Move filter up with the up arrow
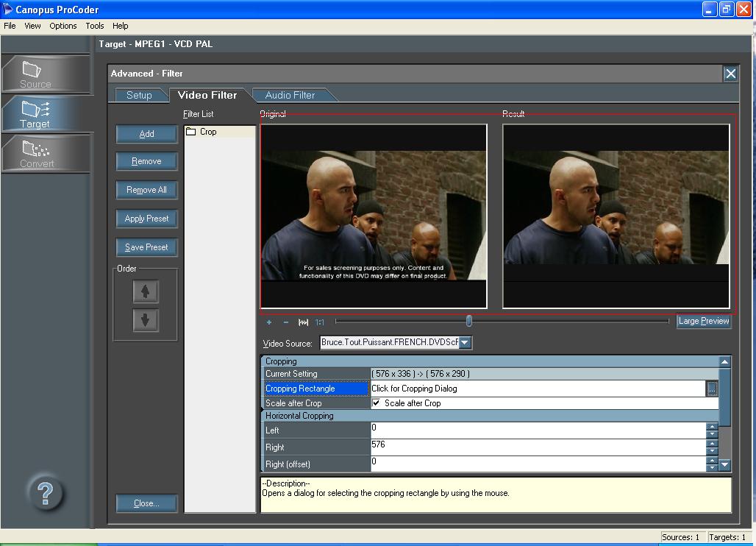 [x=145, y=291]
